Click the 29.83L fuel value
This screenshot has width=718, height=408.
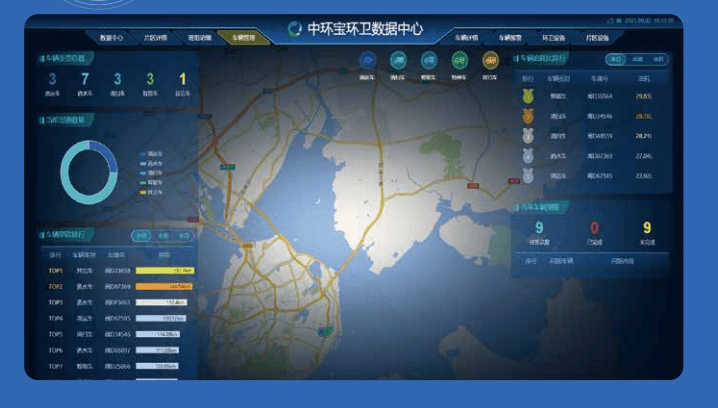click(x=644, y=96)
